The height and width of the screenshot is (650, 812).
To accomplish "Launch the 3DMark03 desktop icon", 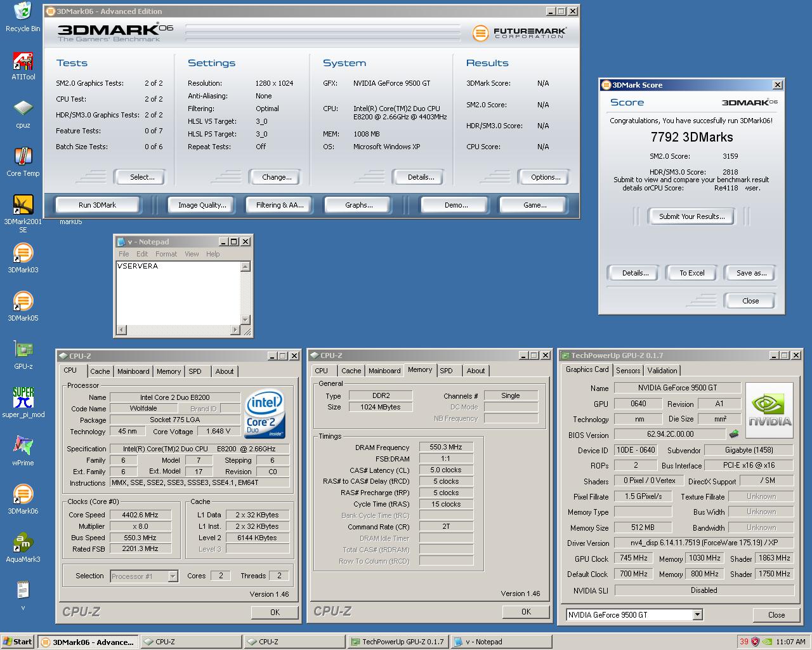I will tap(23, 258).
